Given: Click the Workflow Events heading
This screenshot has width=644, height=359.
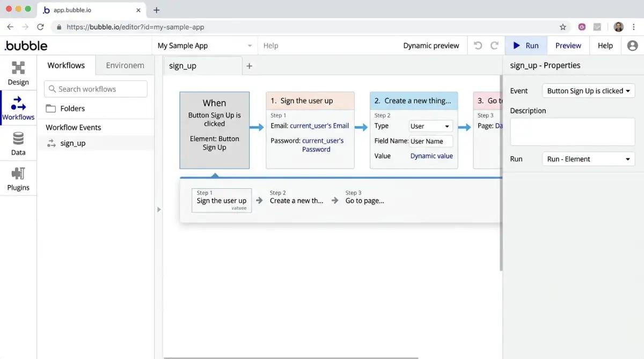Looking at the screenshot, I should 74,127.
